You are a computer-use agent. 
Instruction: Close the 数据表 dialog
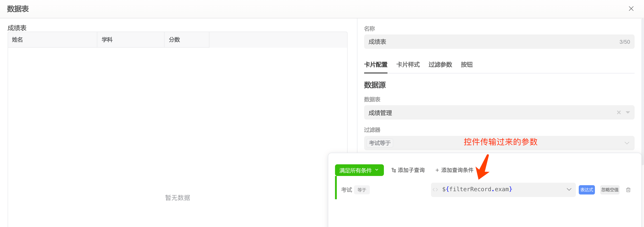[x=631, y=9]
